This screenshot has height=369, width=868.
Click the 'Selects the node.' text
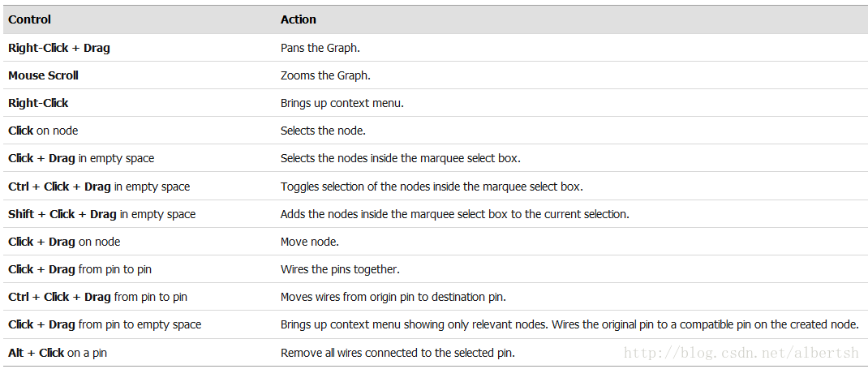tap(324, 131)
